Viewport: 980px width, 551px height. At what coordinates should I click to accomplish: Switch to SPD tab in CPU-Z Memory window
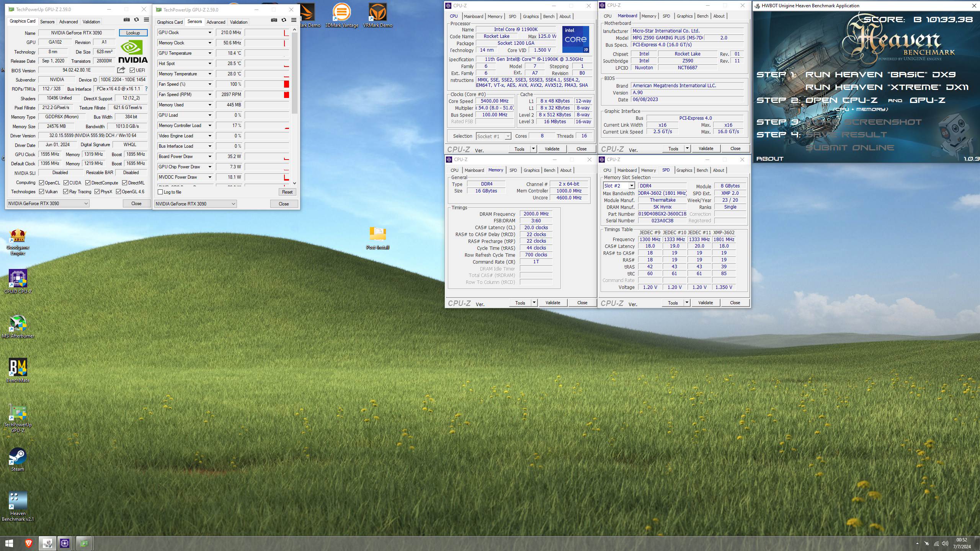coord(513,170)
